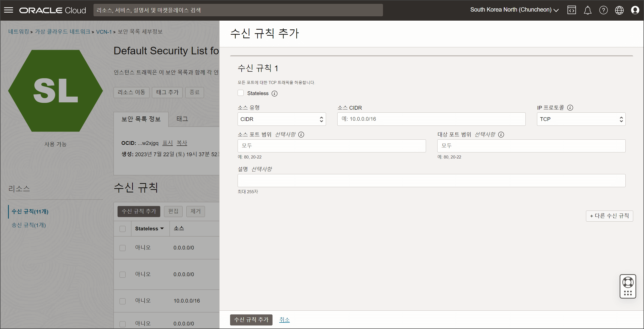Select 송신 규칙(1개) in the resources list
This screenshot has width=644, height=329.
[x=29, y=225]
